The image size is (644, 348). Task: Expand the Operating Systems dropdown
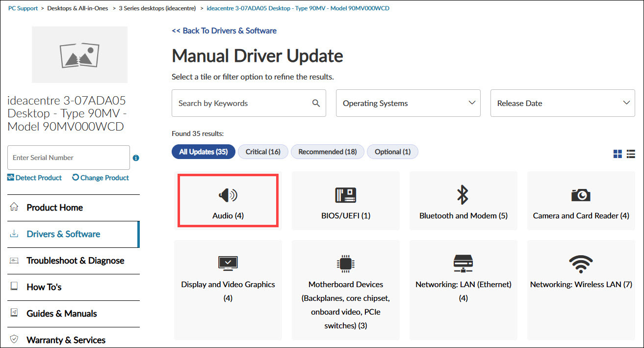pos(408,103)
